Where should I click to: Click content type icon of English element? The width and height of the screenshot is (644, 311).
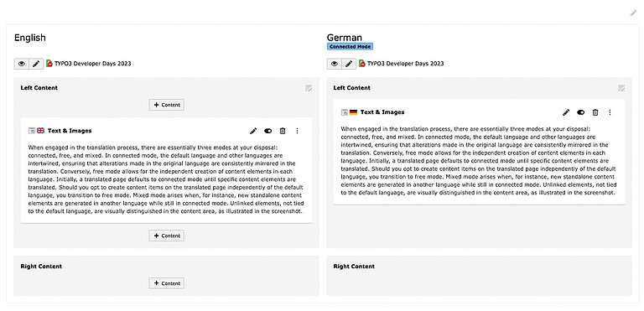pyautogui.click(x=32, y=131)
